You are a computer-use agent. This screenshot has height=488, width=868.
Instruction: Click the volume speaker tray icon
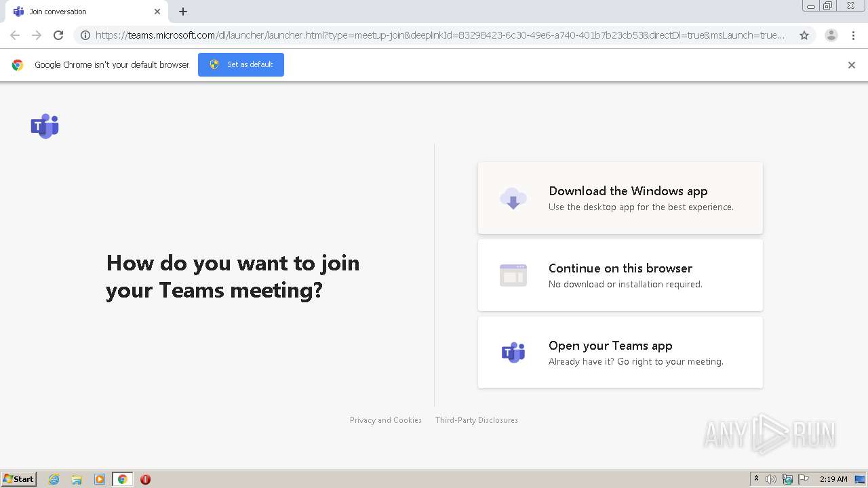771,479
